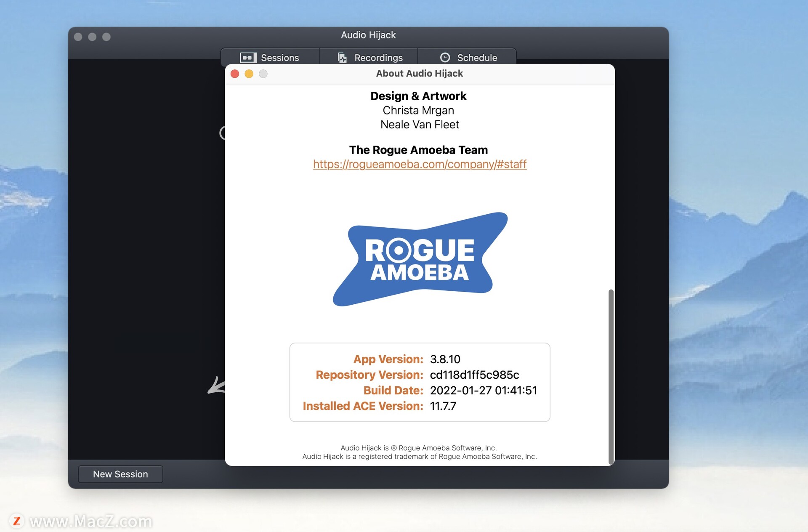The image size is (808, 532).
Task: Click the Audio Hijack app icon in background
Action: pyautogui.click(x=223, y=133)
